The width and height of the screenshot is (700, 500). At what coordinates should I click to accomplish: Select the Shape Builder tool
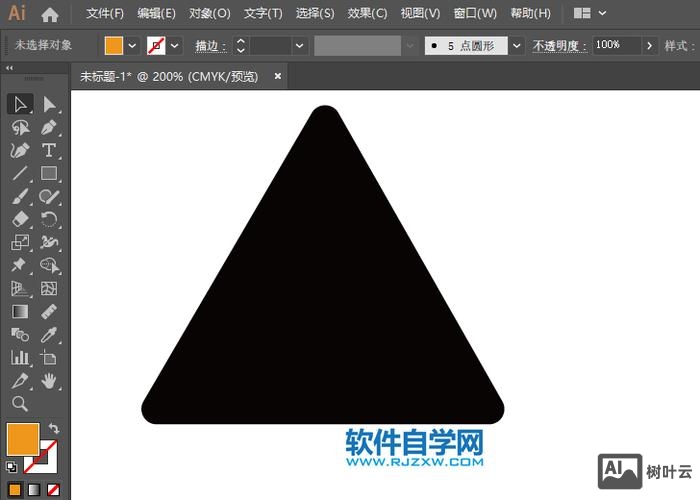coord(49,265)
